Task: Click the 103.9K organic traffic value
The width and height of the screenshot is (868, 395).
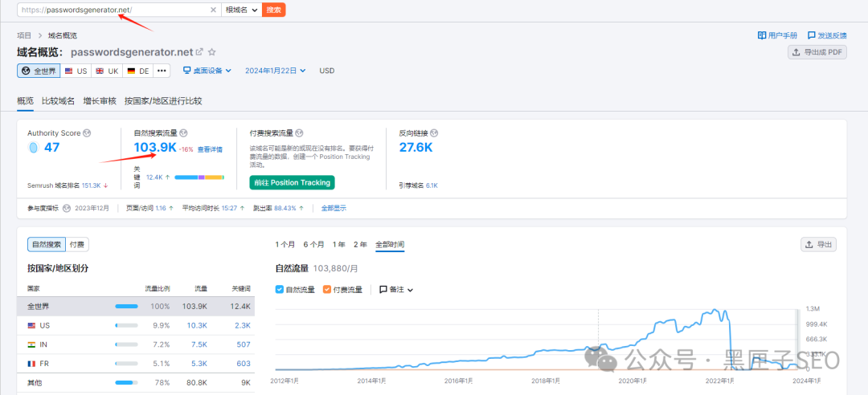Action: [x=155, y=148]
